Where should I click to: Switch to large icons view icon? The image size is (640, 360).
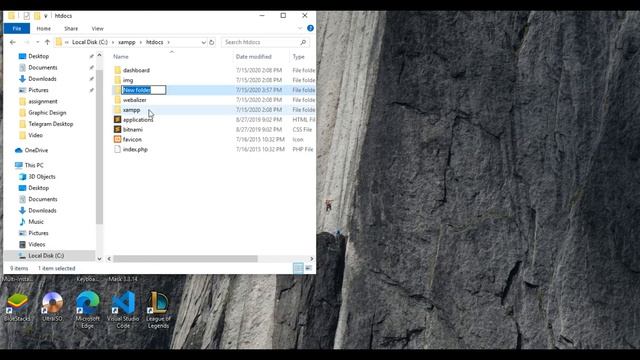[309, 268]
